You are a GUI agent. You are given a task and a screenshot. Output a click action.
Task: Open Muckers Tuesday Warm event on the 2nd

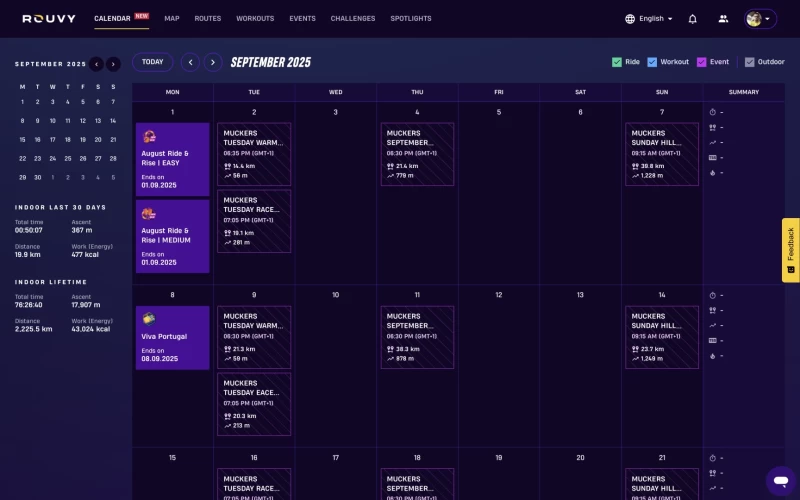pyautogui.click(x=254, y=154)
